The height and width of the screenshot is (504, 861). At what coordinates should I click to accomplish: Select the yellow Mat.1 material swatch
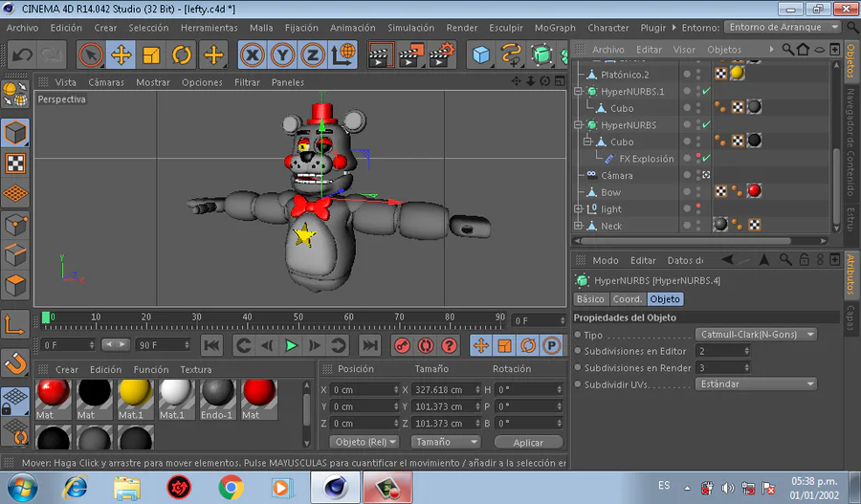pyautogui.click(x=135, y=400)
